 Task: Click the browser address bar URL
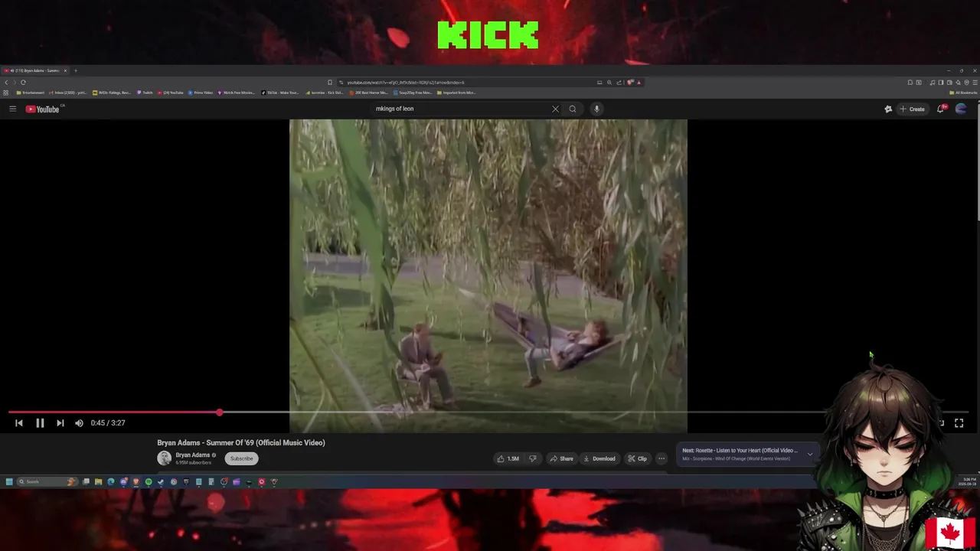point(406,83)
